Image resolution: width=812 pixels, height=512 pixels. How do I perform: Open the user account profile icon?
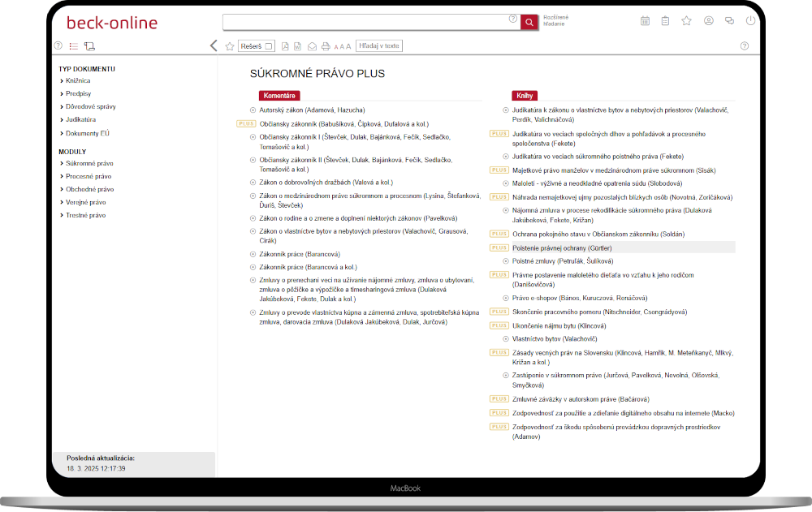tap(708, 21)
